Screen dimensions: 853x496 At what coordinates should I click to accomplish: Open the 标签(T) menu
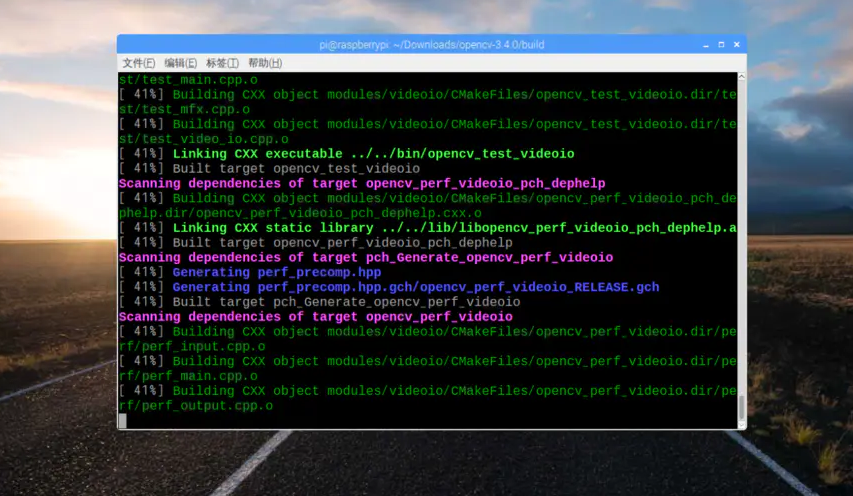tap(222, 63)
